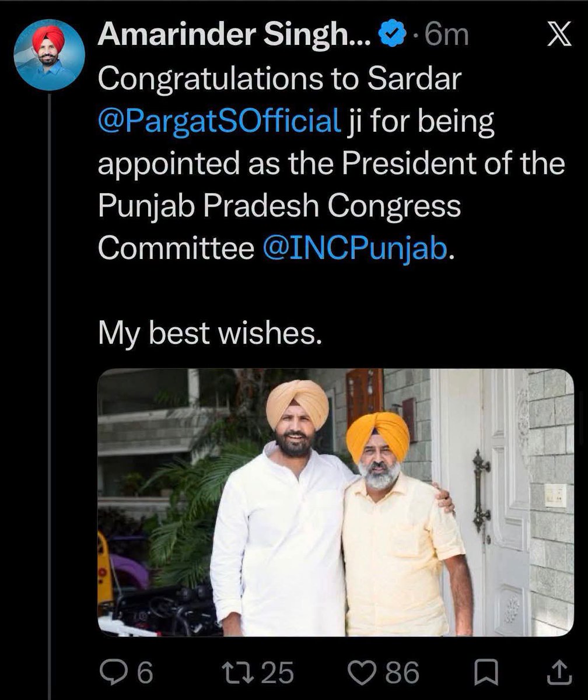View the attached photo of two men
The height and width of the screenshot is (700, 588).
click(335, 502)
